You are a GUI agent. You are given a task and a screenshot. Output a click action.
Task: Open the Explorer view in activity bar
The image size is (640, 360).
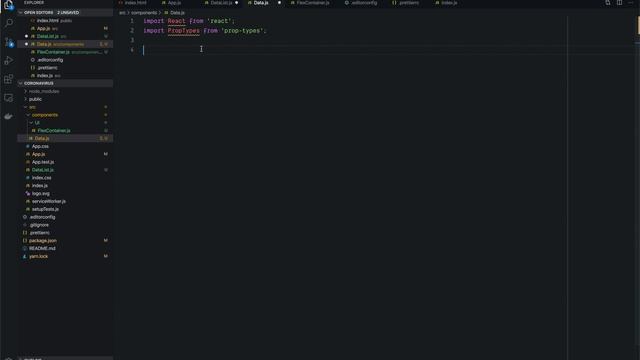pos(9,5)
